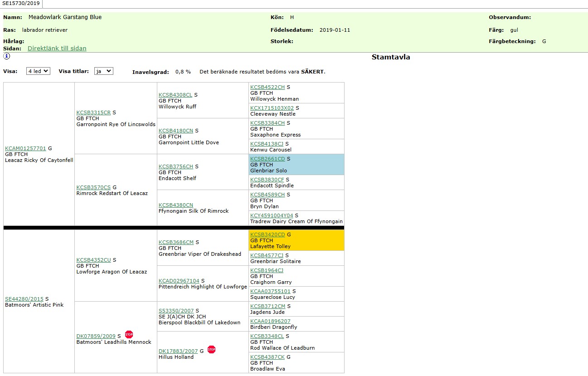The image size is (588, 376).
Task: Open KCSB4308CL Willowyck Ruff link
Action: (x=175, y=95)
